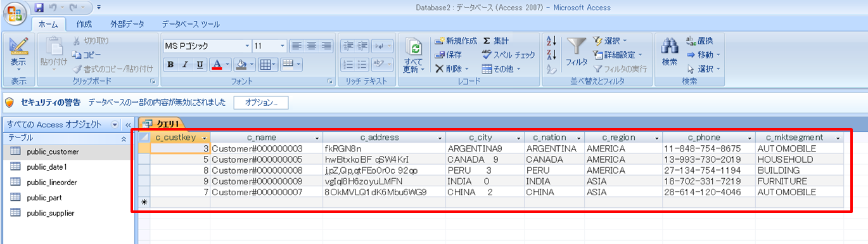Open the gridlines dropdown button

(x=267, y=64)
